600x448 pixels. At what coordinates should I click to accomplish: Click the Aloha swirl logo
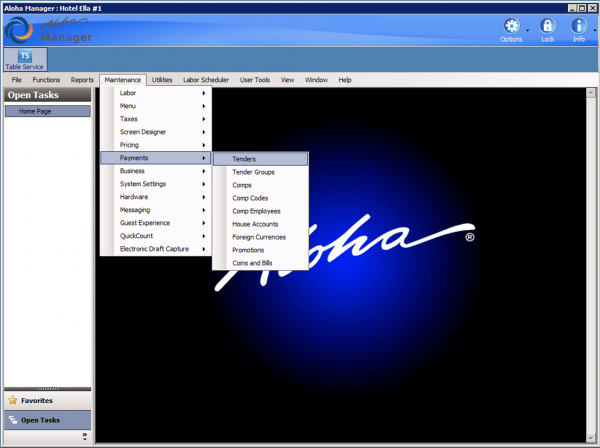pyautogui.click(x=19, y=30)
